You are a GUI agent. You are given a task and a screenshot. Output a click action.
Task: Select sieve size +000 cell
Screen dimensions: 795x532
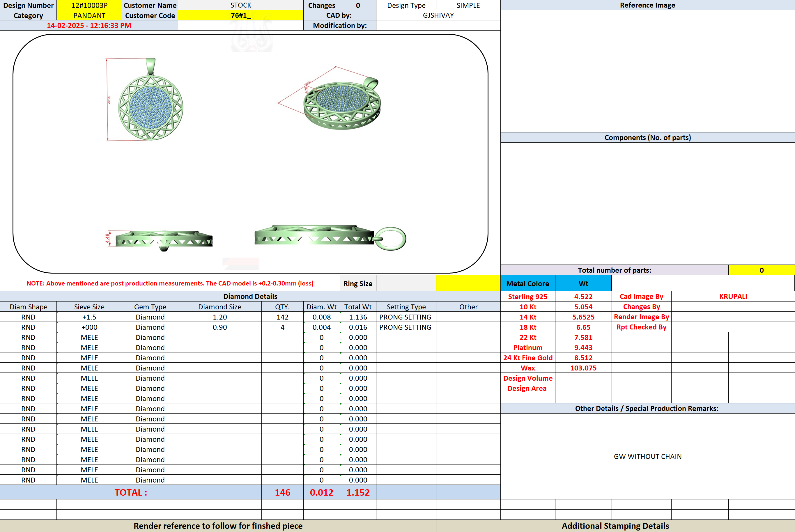(x=89, y=327)
